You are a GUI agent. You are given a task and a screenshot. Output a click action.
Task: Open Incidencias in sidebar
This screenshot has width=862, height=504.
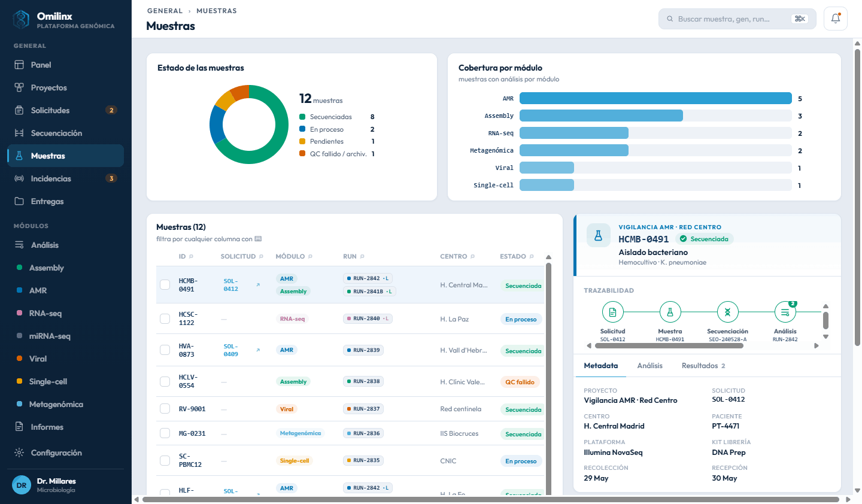tap(66, 178)
